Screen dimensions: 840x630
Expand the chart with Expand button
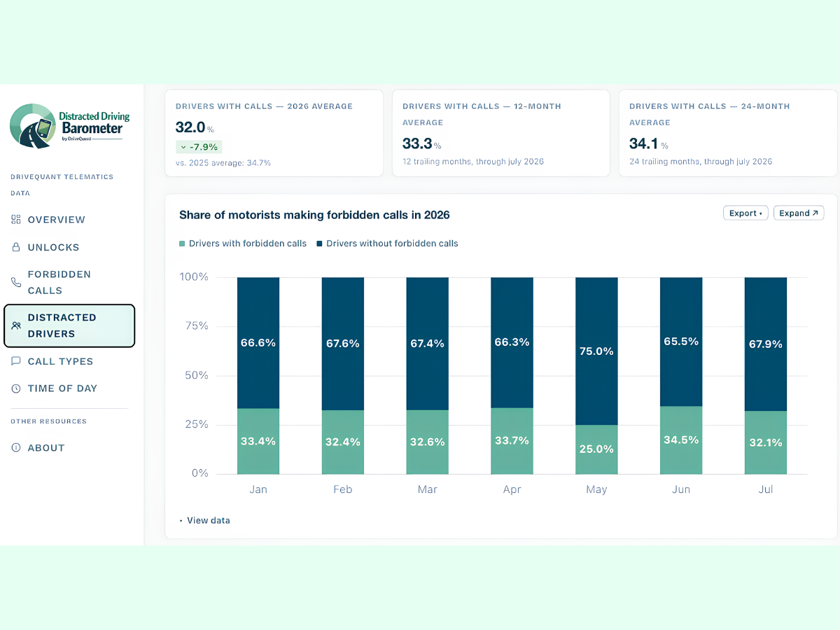pyautogui.click(x=799, y=213)
